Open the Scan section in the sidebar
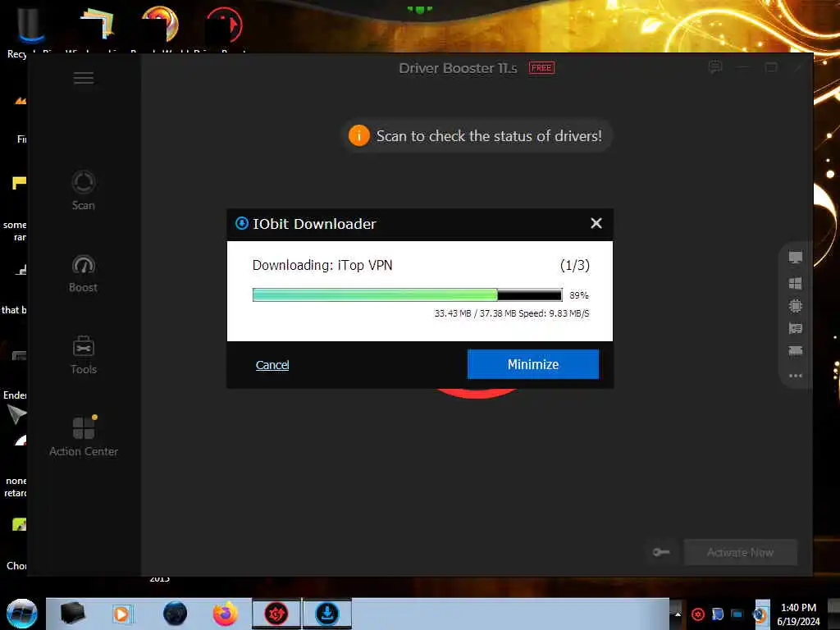The height and width of the screenshot is (630, 840). [83, 190]
